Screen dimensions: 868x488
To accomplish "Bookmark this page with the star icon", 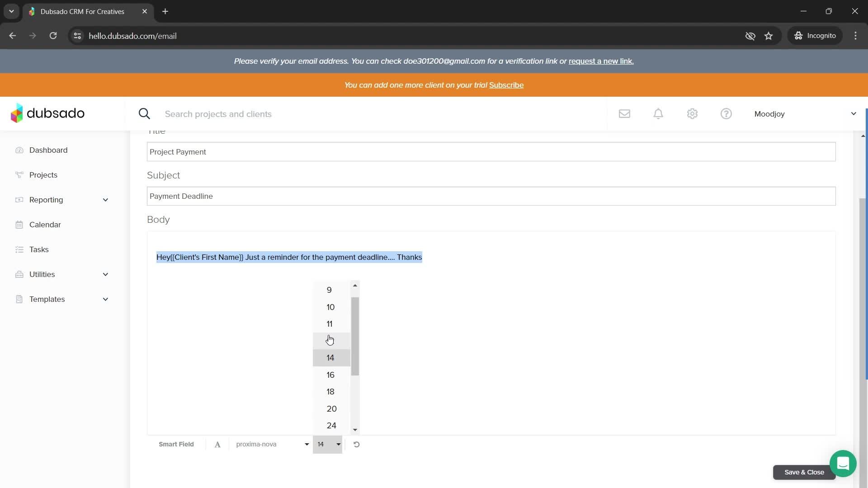I will tap(769, 36).
